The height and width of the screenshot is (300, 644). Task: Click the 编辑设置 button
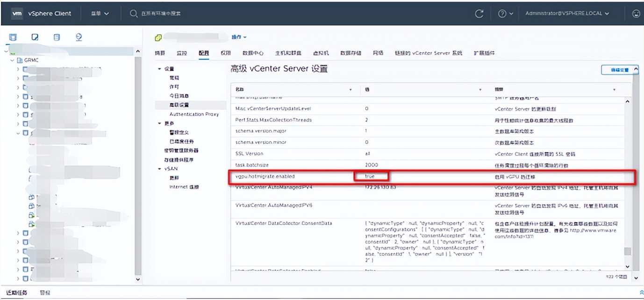(x=619, y=70)
